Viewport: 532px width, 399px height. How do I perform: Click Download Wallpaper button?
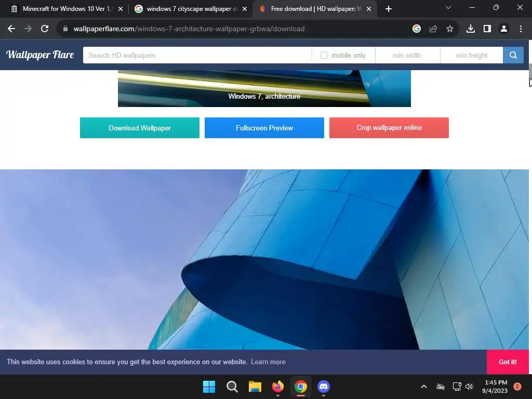pos(140,128)
